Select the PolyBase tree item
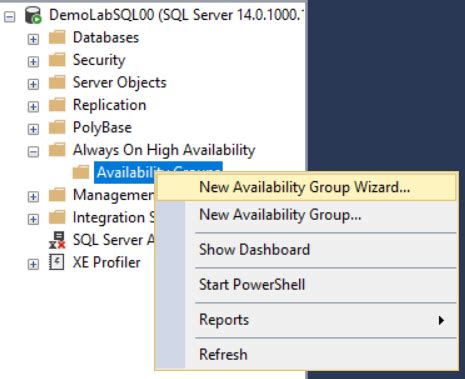The height and width of the screenshot is (379, 465). [102, 128]
